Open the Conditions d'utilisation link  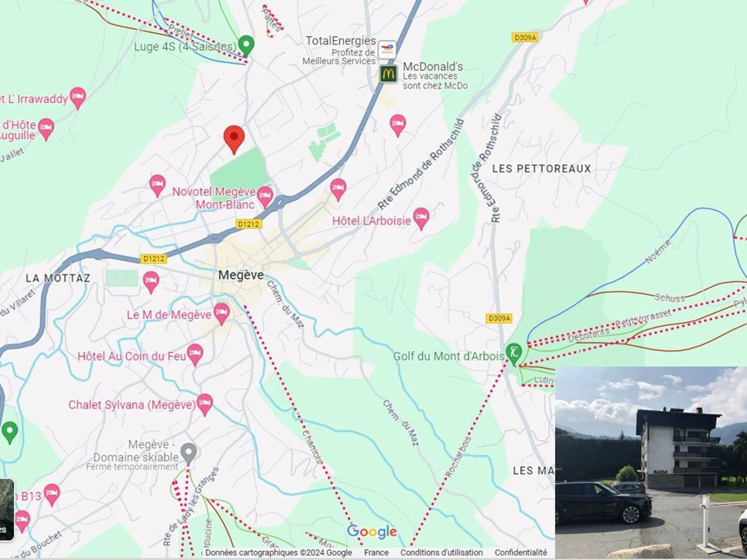[441, 552]
